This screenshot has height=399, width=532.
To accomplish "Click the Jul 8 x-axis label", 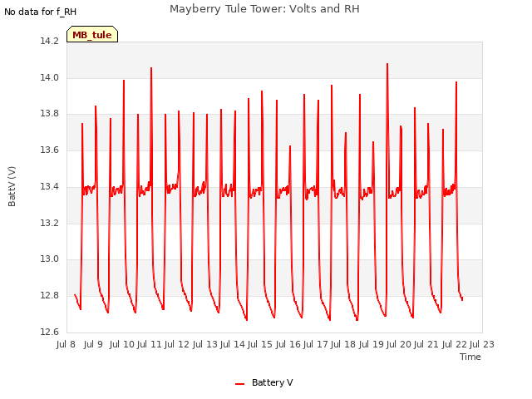I will click(66, 344).
